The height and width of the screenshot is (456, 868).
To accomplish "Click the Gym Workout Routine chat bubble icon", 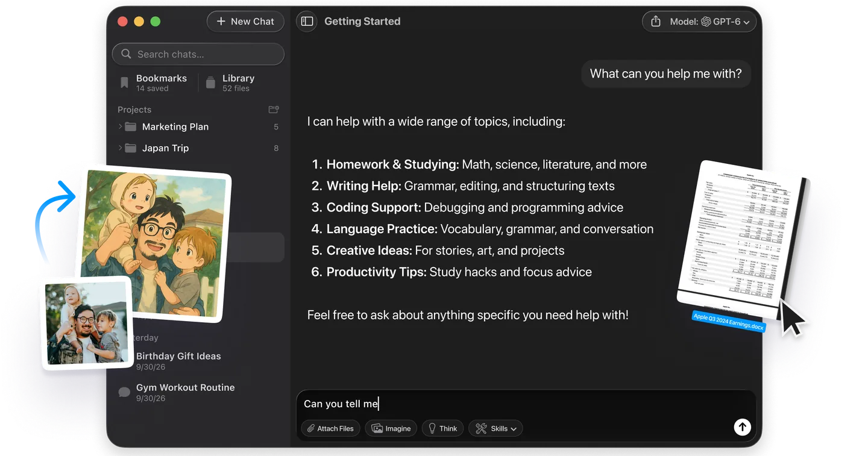I will [x=124, y=393].
